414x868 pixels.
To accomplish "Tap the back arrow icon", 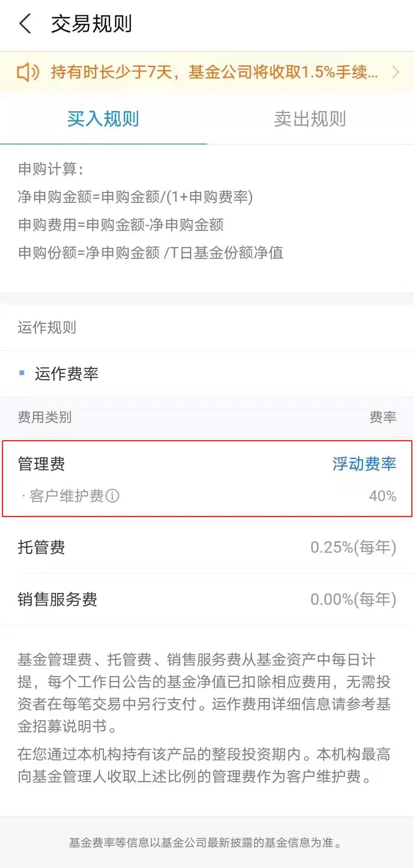I will 25,24.
